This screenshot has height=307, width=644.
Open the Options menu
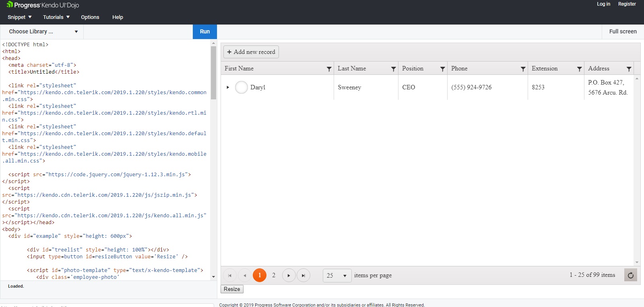coord(90,17)
